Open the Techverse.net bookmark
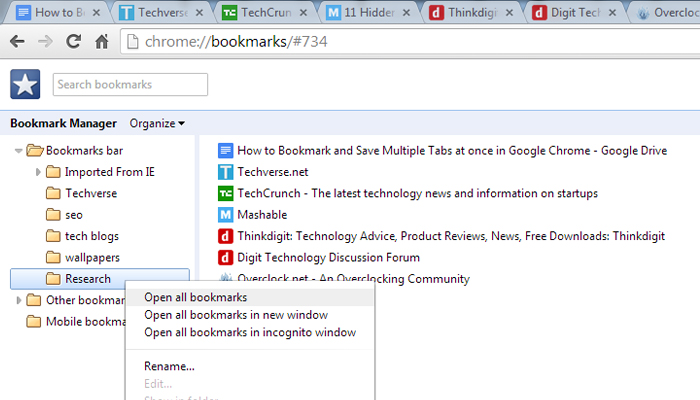Screen dimensions: 700x400 [x=273, y=172]
